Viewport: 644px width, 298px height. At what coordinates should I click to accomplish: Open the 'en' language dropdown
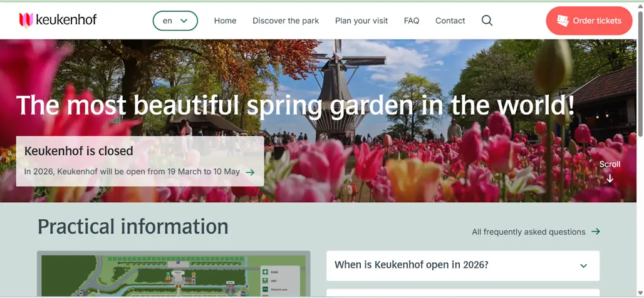point(175,21)
